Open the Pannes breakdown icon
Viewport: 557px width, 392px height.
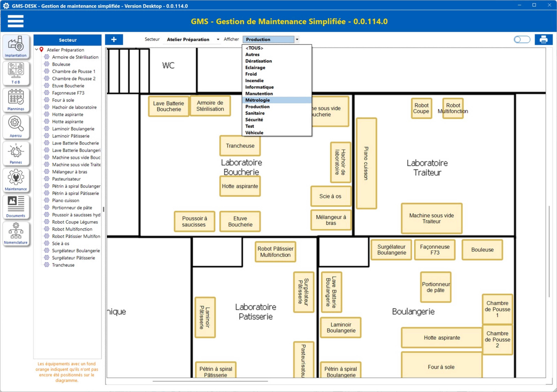(16, 153)
